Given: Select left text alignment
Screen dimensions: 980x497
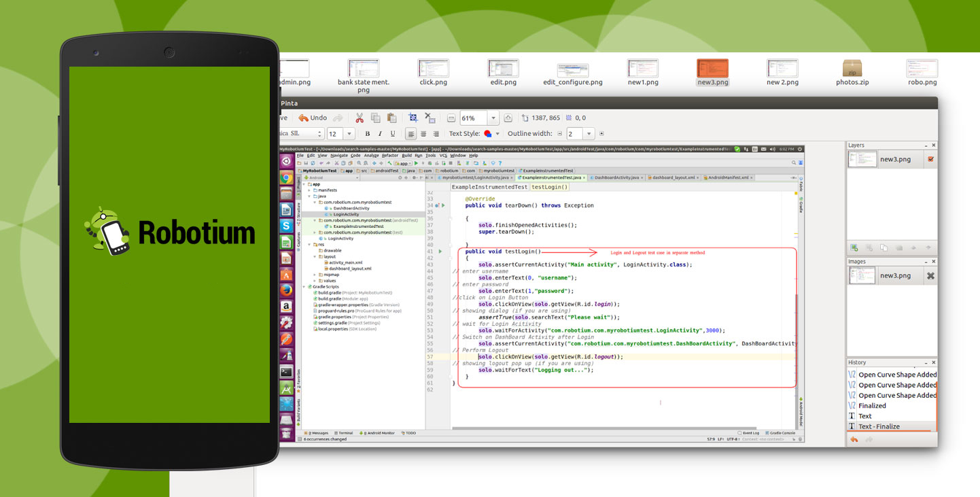Looking at the screenshot, I should 410,134.
